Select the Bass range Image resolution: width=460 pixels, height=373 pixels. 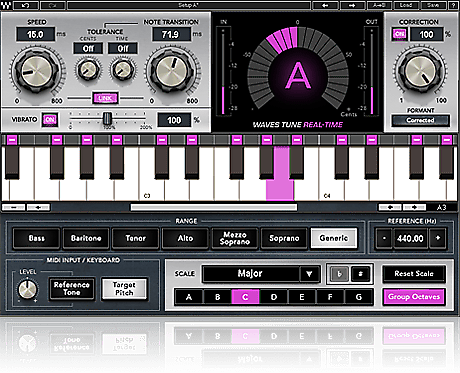(x=37, y=238)
